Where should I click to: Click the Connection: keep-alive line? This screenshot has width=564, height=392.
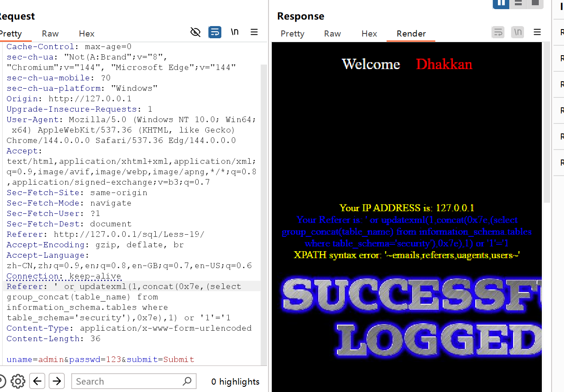63,276
